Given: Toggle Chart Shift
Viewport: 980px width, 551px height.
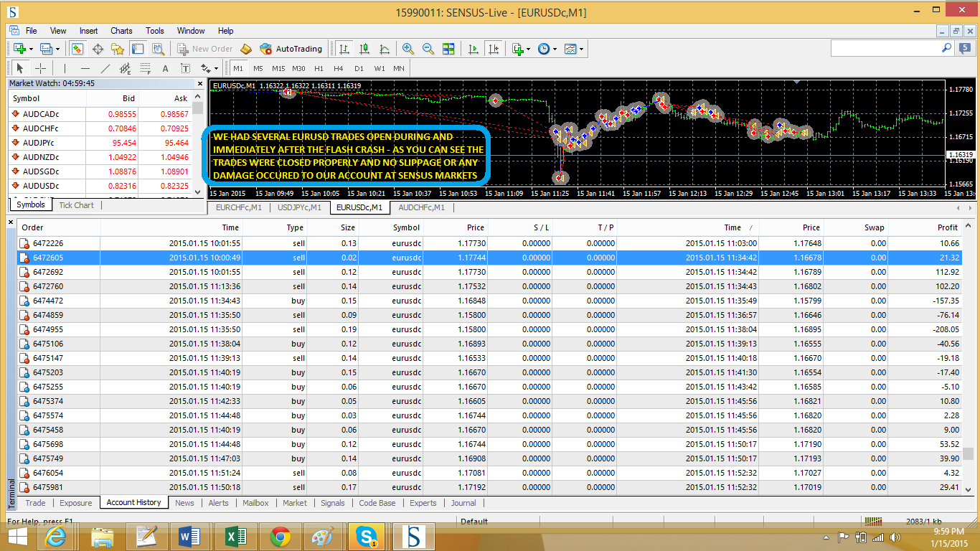Looking at the screenshot, I should (x=494, y=49).
